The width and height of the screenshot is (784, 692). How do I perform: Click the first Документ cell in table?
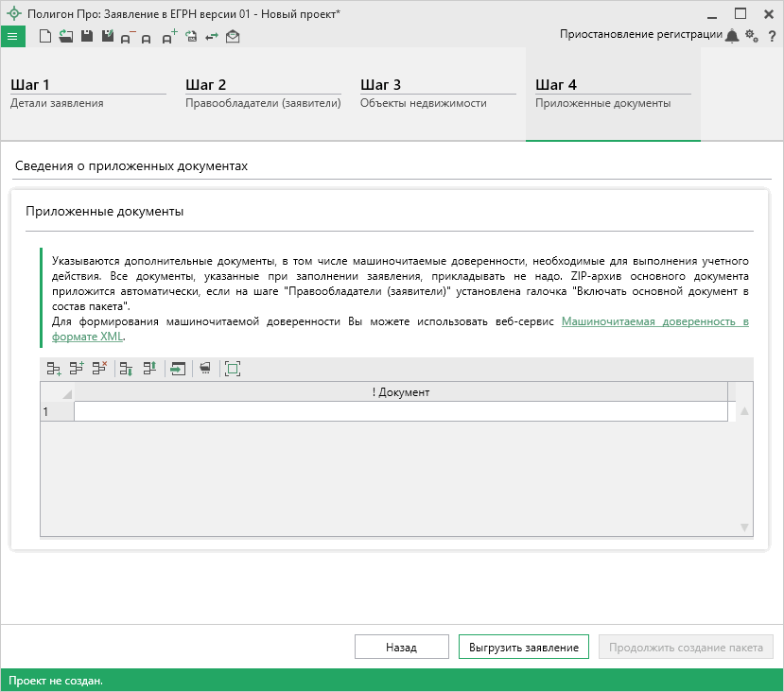point(400,411)
